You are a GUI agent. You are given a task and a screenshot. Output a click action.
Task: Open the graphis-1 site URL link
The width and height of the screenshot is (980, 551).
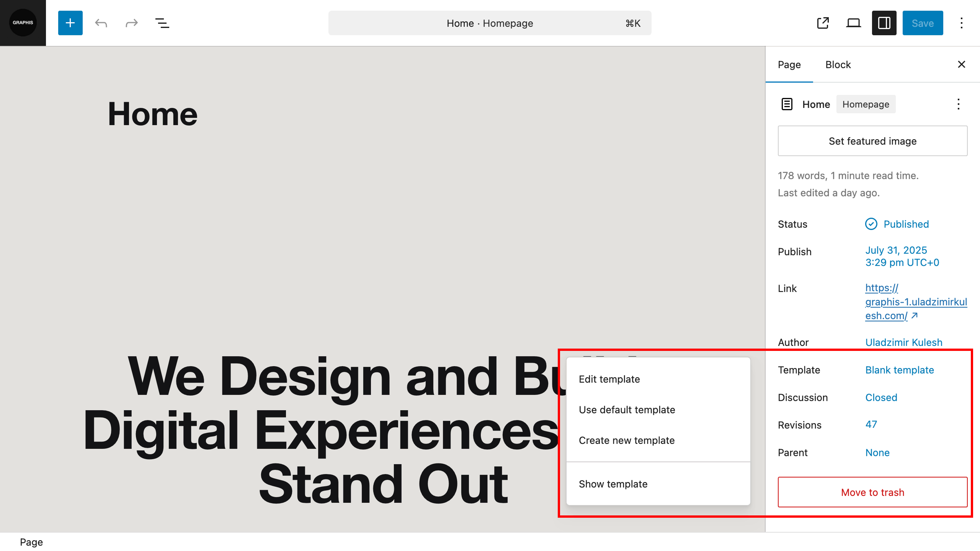coord(916,302)
